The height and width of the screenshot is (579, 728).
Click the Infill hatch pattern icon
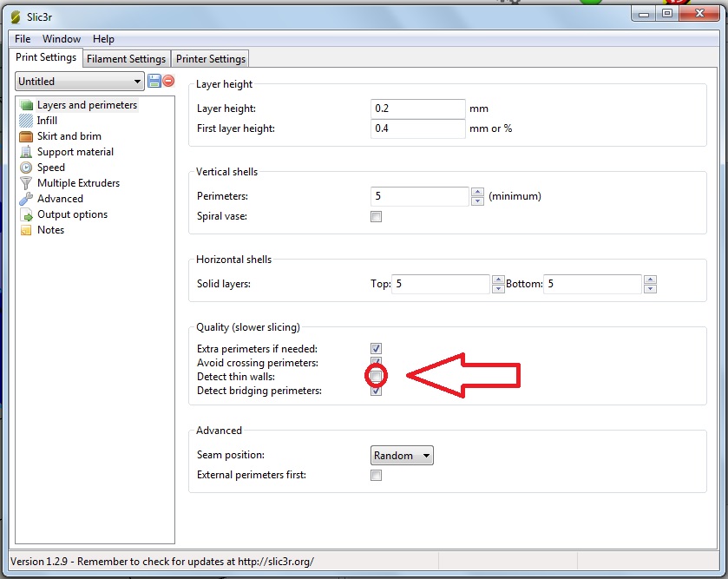point(26,121)
